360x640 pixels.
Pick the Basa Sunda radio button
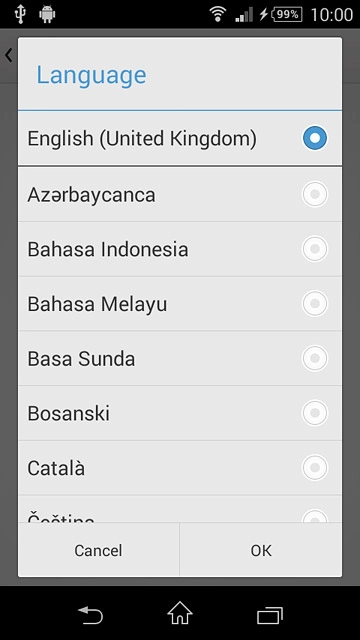[x=315, y=358]
